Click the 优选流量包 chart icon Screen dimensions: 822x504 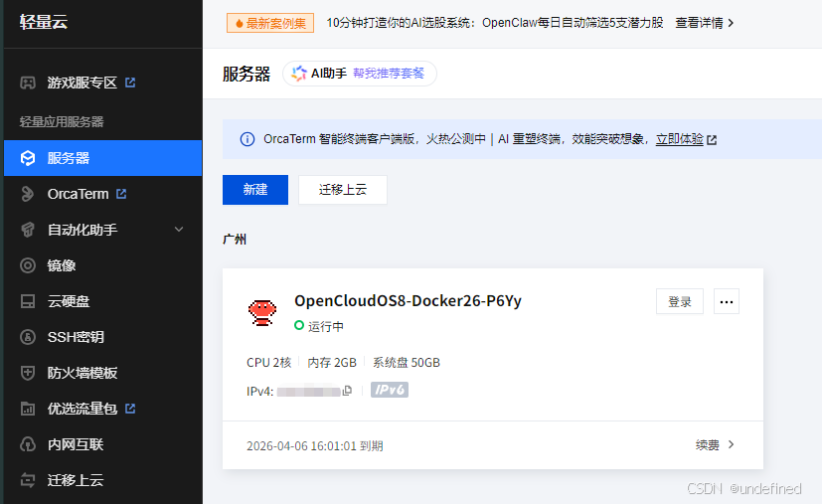click(x=28, y=409)
